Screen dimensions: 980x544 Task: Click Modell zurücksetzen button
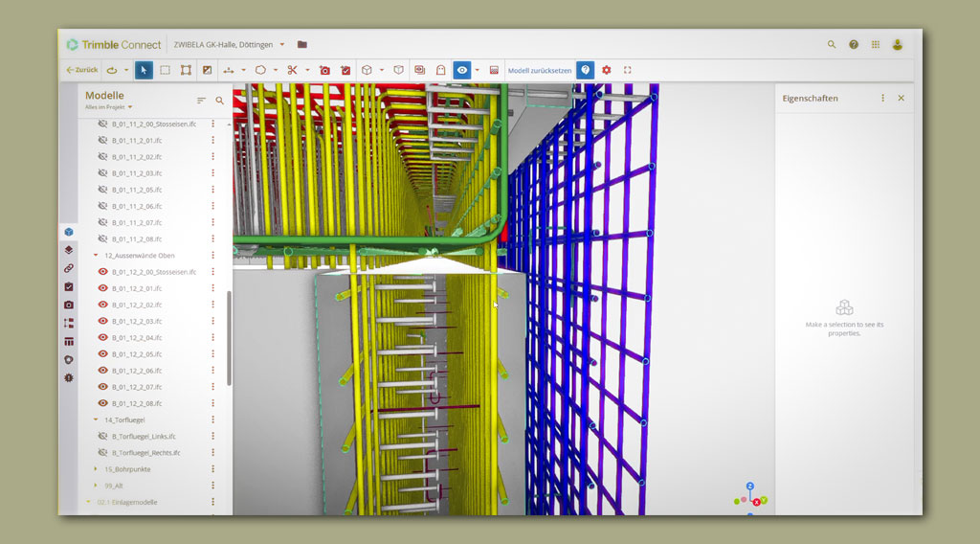(539, 70)
